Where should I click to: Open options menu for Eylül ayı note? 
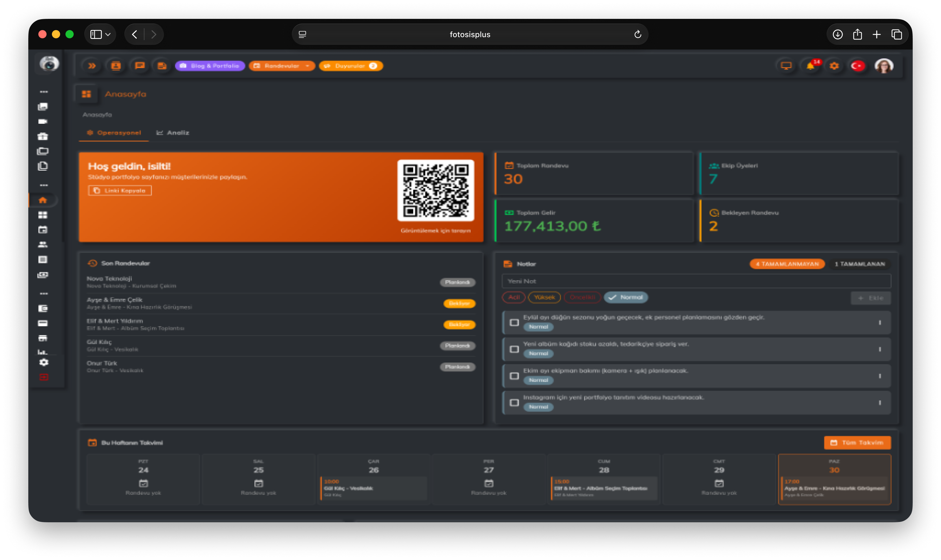pyautogui.click(x=880, y=323)
